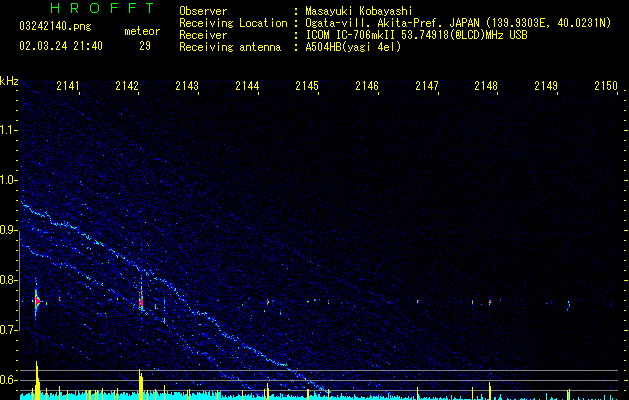629x400 pixels.
Task: Click the Receiving Location label
Action: click(233, 23)
